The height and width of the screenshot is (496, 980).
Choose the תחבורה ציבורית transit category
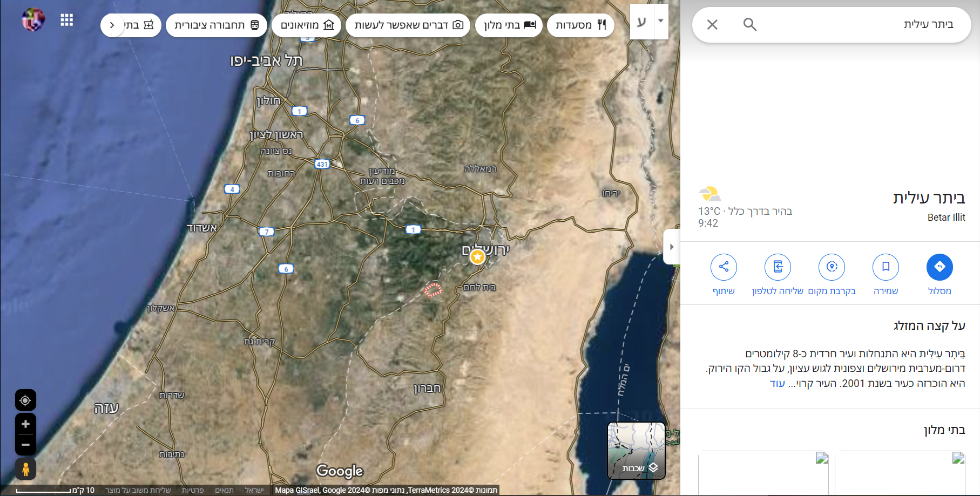(216, 25)
